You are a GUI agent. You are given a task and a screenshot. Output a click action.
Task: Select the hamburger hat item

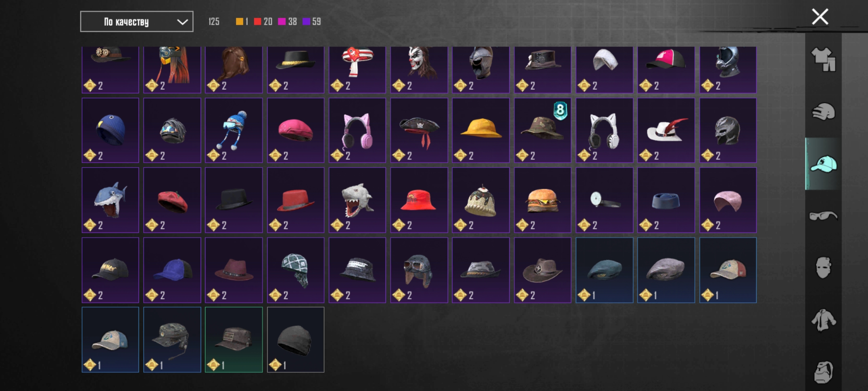point(542,200)
